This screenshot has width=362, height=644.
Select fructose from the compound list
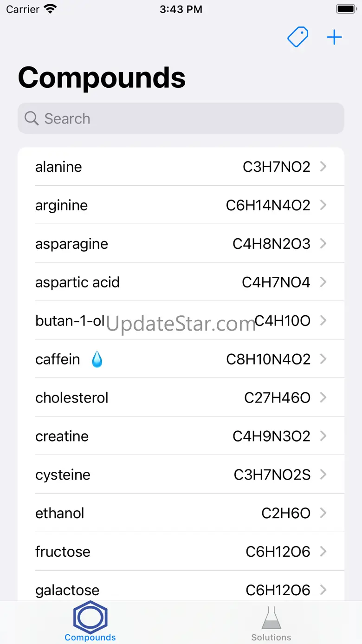coord(181,552)
